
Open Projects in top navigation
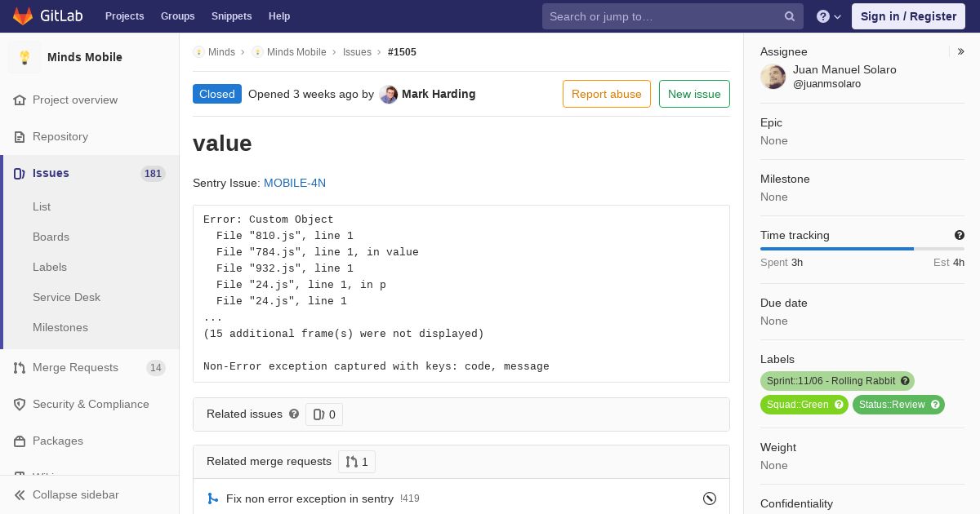click(124, 16)
